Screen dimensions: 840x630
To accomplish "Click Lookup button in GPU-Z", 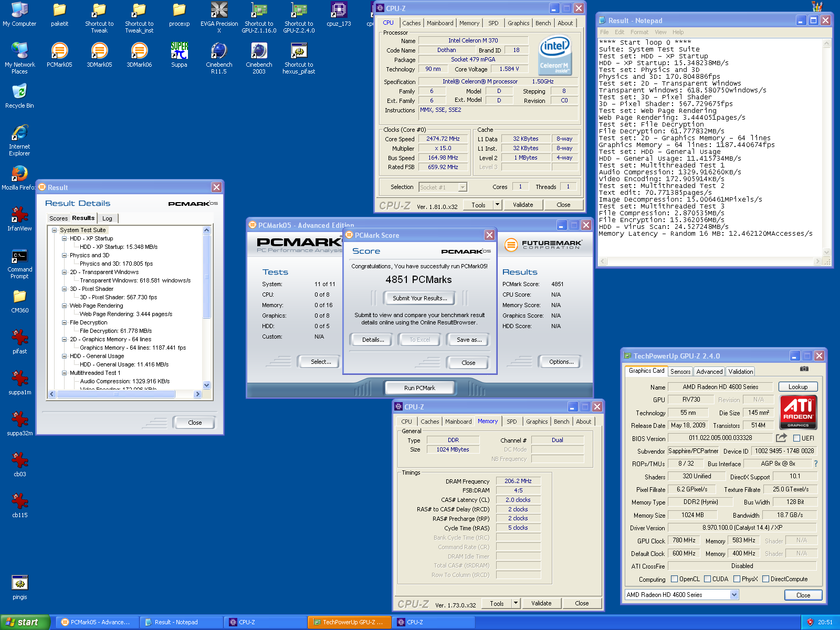I will pyautogui.click(x=797, y=387).
